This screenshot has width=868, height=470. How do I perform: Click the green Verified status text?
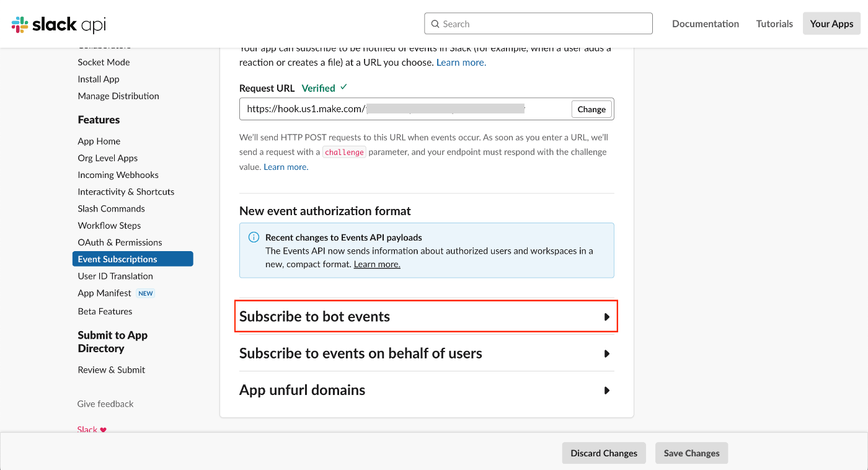point(319,88)
